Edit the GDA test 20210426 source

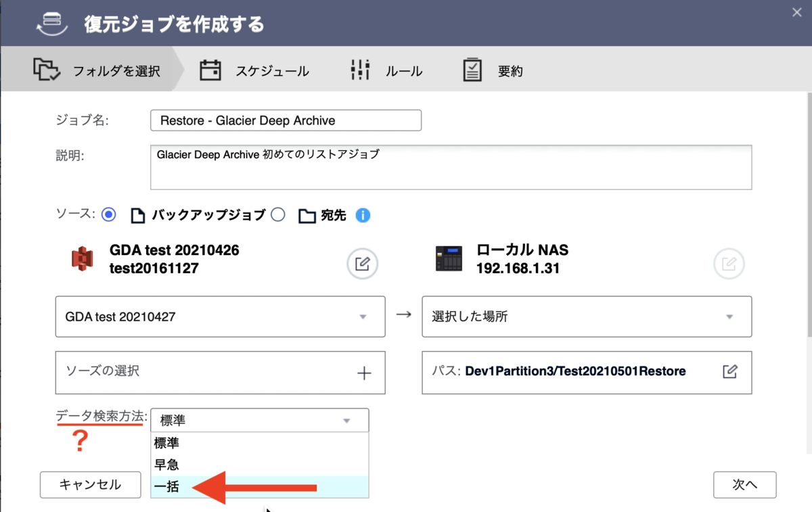pyautogui.click(x=363, y=264)
